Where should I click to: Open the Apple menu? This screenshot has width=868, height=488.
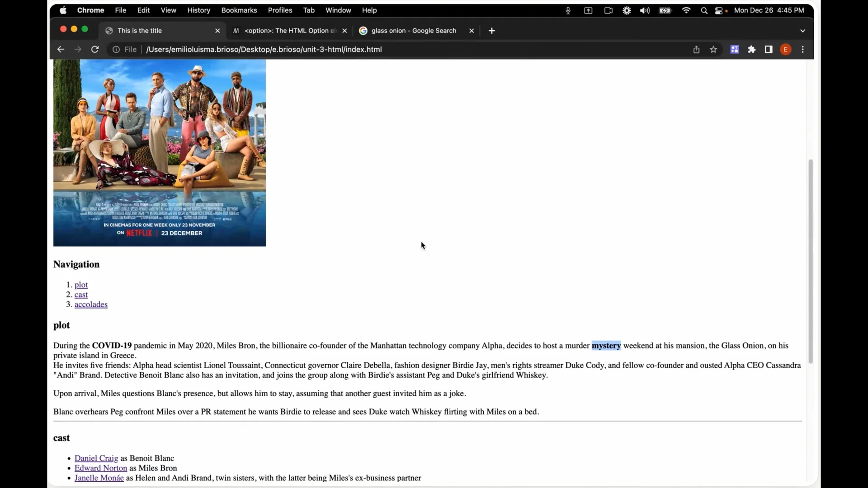(63, 10)
